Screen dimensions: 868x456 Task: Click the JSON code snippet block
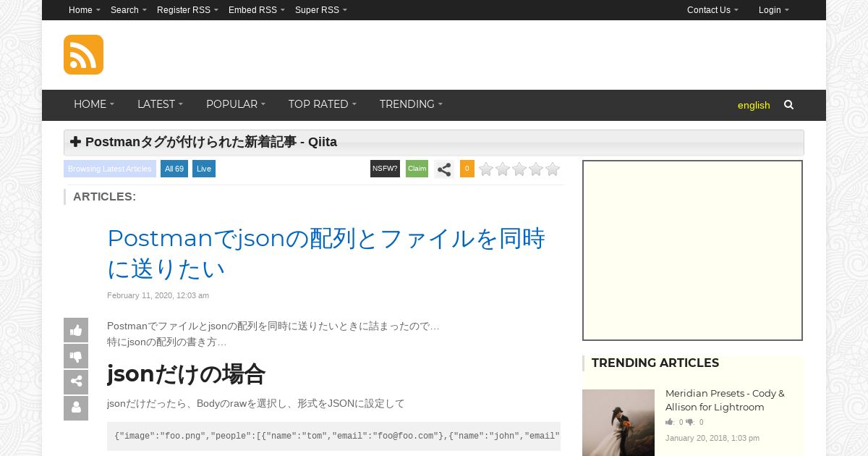(333, 436)
